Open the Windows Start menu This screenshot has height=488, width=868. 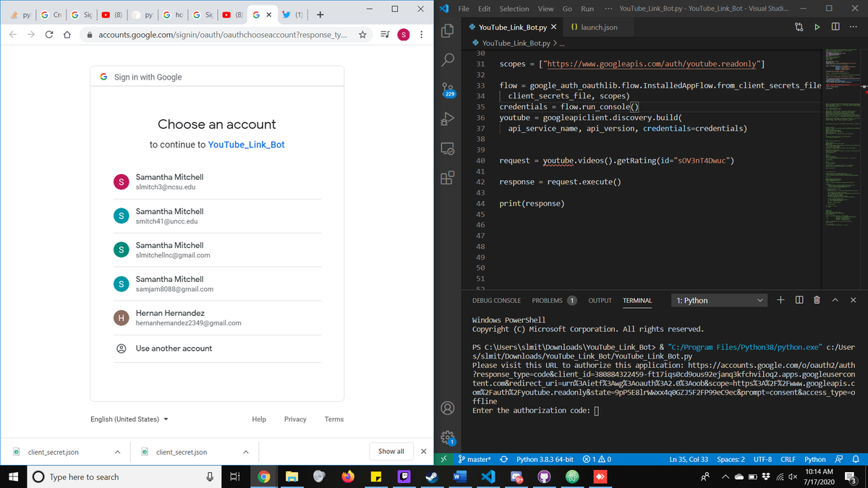pyautogui.click(x=14, y=477)
